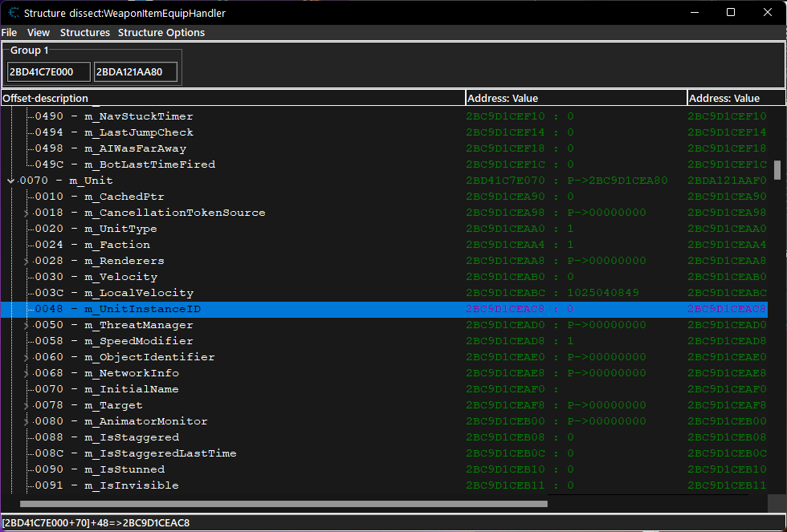Collapse the m_Unit tree node
Screen dimensions: 787x532
(10, 180)
